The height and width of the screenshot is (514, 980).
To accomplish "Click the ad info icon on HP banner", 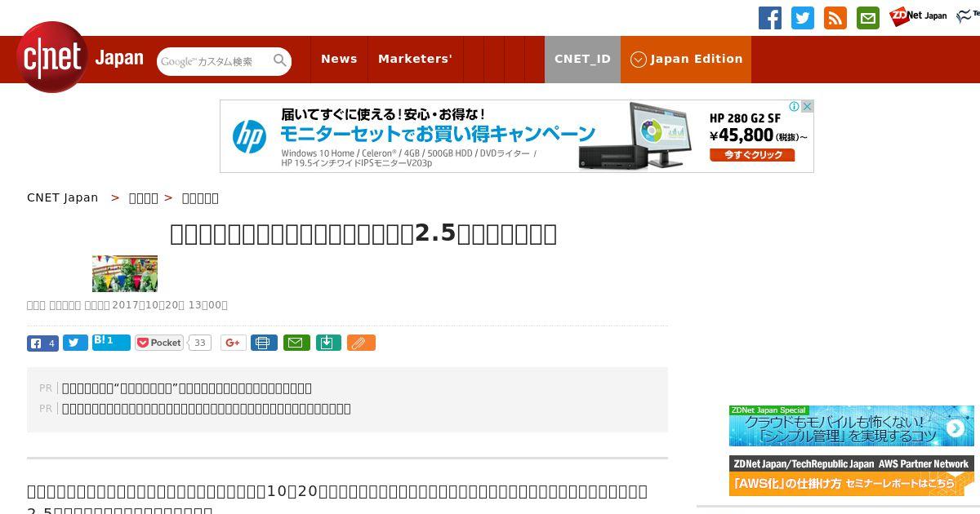I will pyautogui.click(x=794, y=106).
